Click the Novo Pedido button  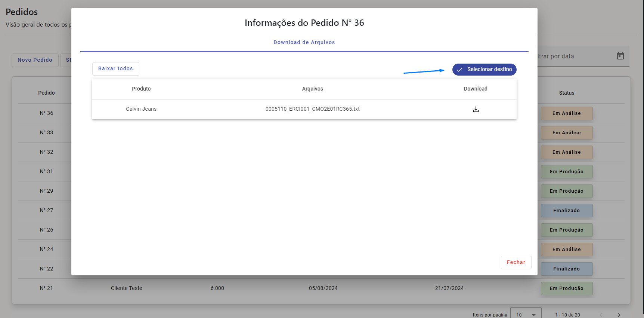point(35,60)
